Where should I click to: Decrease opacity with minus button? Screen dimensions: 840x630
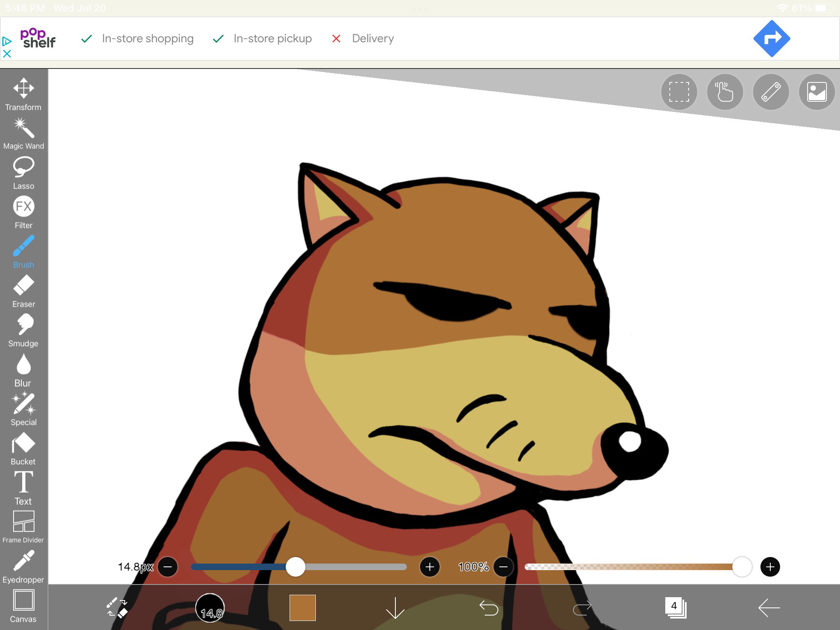[x=504, y=567]
